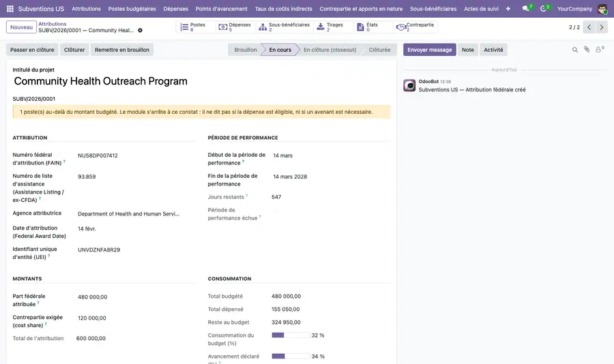The height and width of the screenshot is (364, 614).
Task: Open the Date d'attribution date field
Action: point(136,228)
